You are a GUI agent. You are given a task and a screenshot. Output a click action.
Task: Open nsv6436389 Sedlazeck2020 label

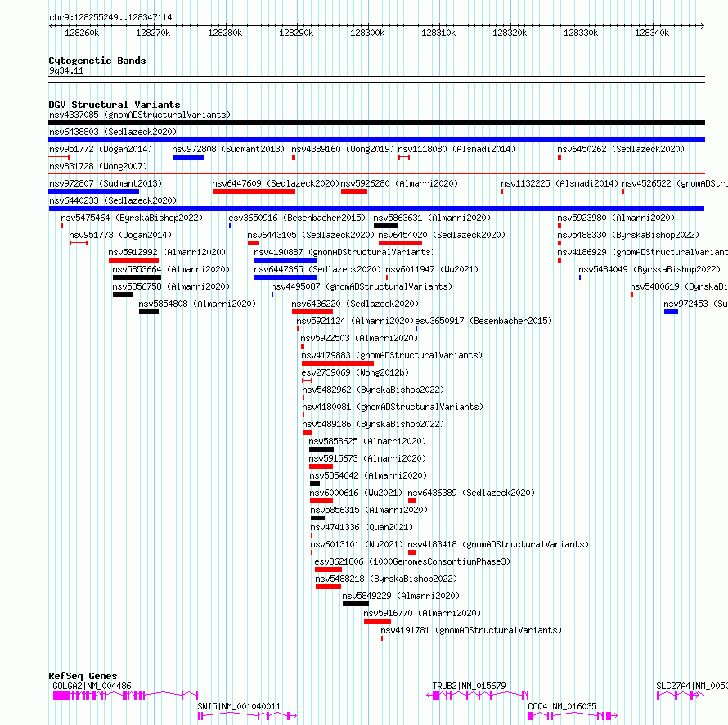(471, 493)
